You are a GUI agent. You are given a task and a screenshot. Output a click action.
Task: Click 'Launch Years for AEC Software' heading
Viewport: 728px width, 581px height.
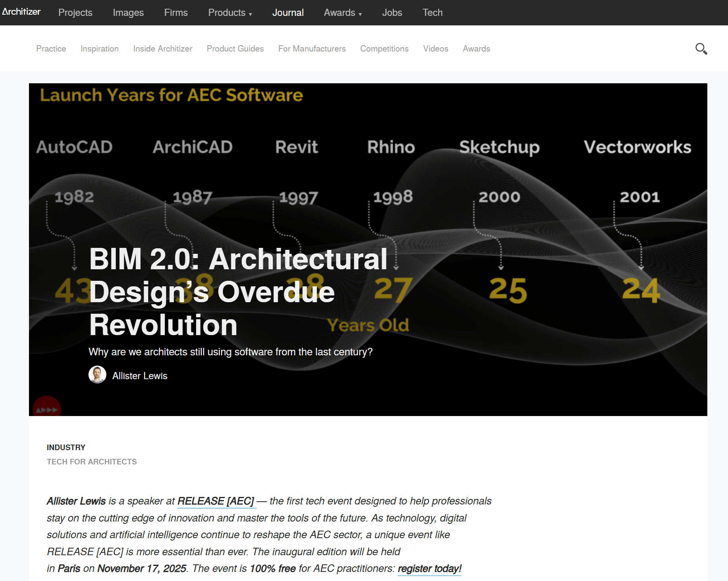[x=171, y=95]
